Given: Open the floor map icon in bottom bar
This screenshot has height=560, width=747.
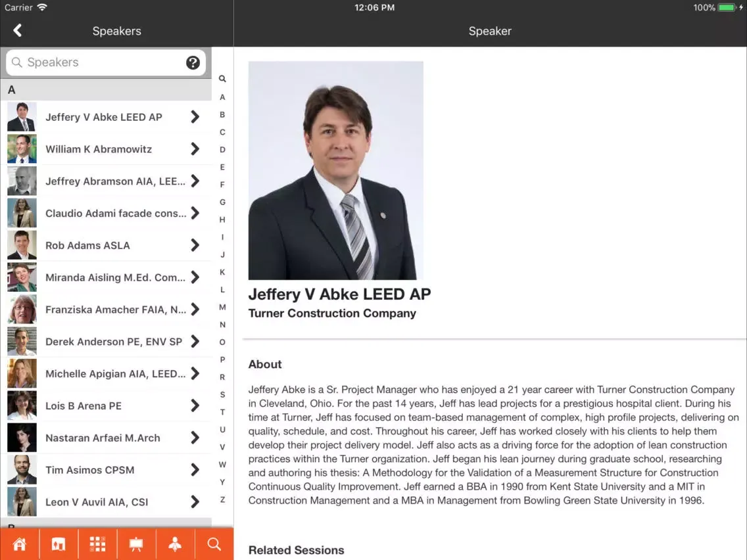Looking at the screenshot, I should click(59, 544).
